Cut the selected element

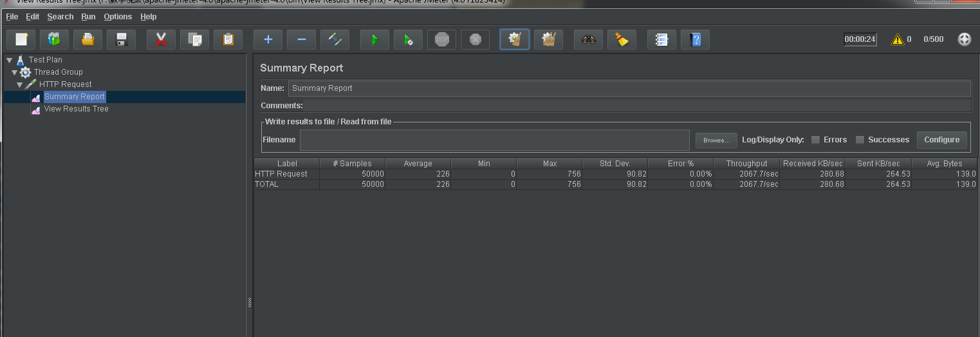161,40
